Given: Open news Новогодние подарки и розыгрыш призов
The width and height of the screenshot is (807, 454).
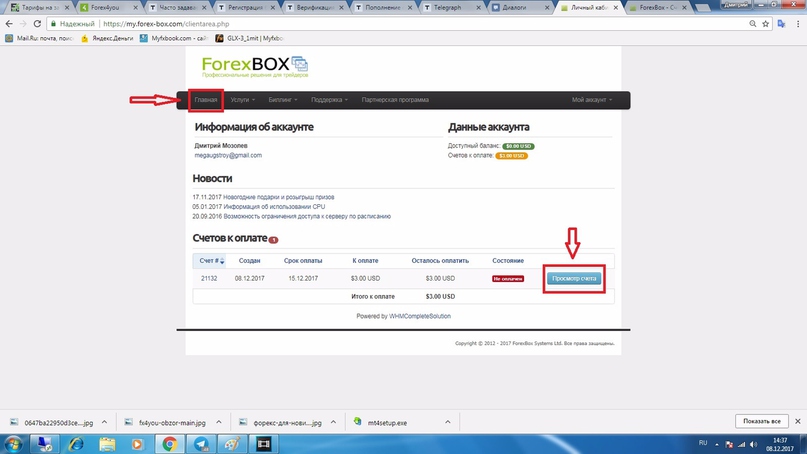Looking at the screenshot, I should pyautogui.click(x=278, y=197).
